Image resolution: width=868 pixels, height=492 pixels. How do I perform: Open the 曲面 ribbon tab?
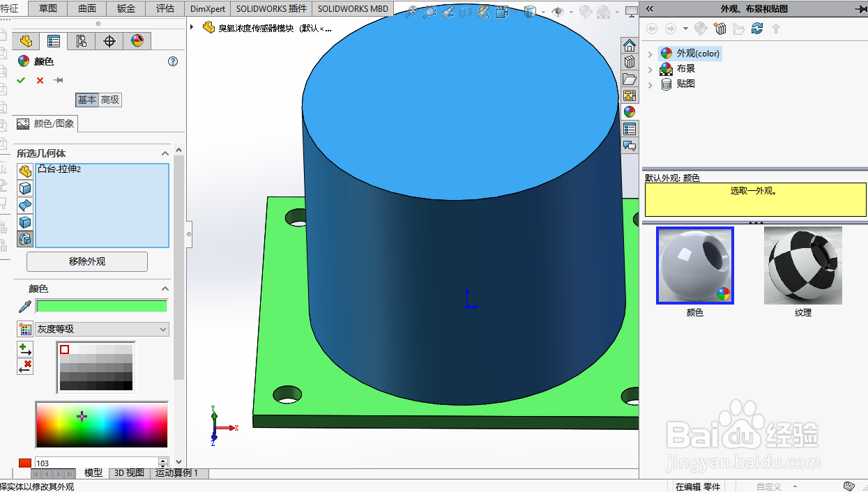click(x=87, y=8)
